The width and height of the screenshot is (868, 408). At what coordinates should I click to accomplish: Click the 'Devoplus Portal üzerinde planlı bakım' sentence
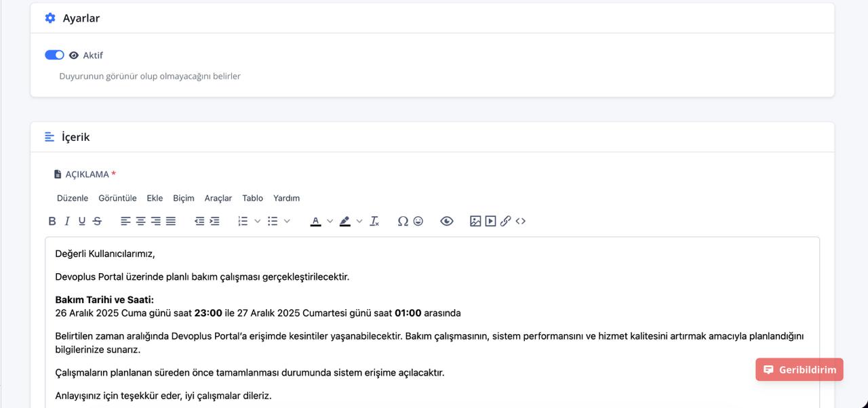[x=202, y=277]
